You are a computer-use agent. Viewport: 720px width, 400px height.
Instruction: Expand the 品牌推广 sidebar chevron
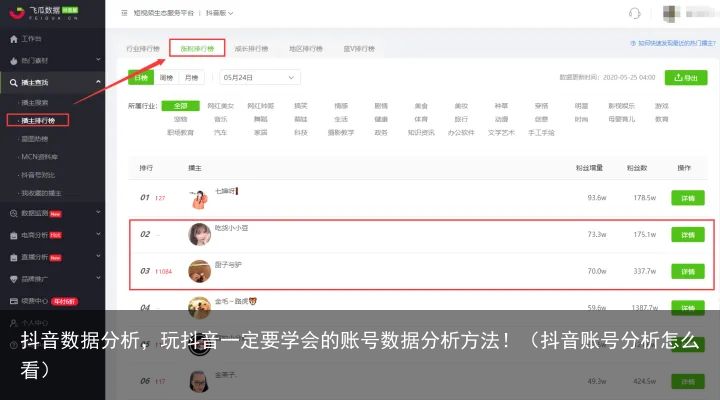tap(98, 278)
